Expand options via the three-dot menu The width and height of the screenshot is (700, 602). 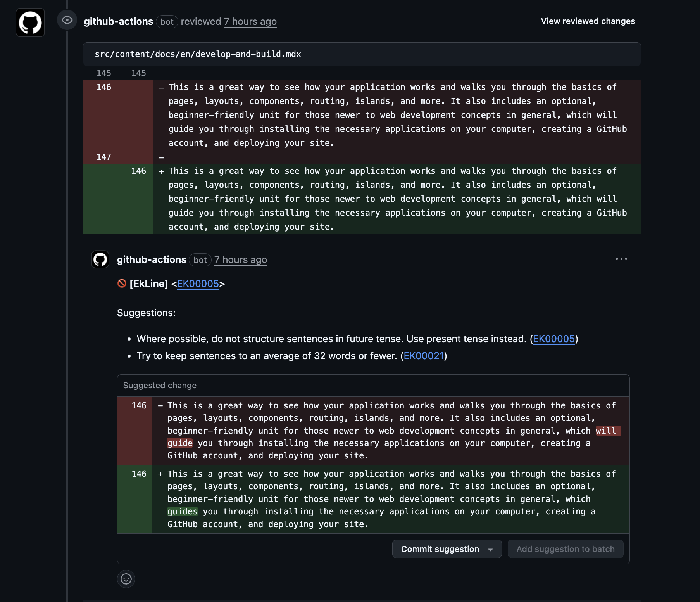click(621, 259)
